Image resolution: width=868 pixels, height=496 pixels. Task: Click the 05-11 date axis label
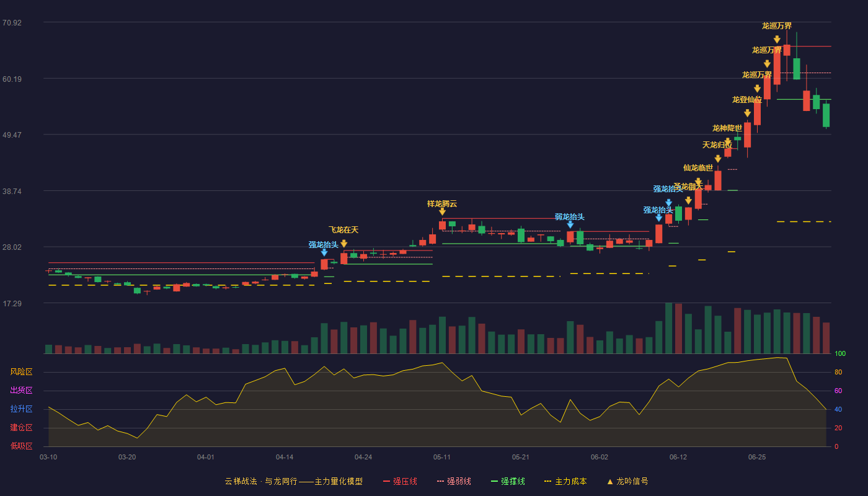point(442,457)
